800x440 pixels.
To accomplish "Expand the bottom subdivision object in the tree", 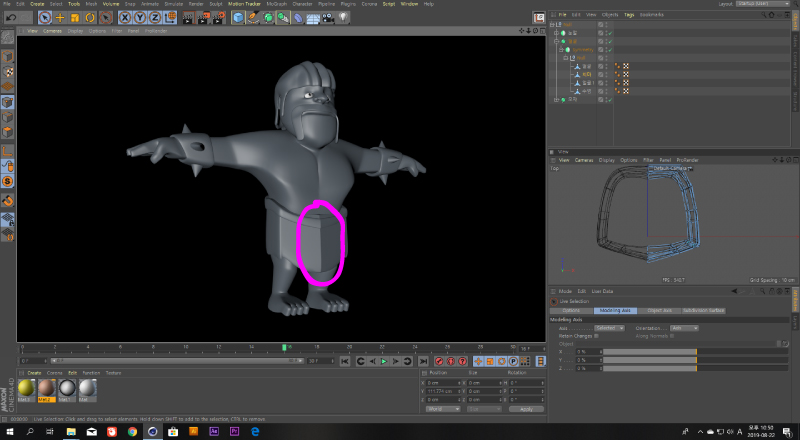I will (556, 100).
